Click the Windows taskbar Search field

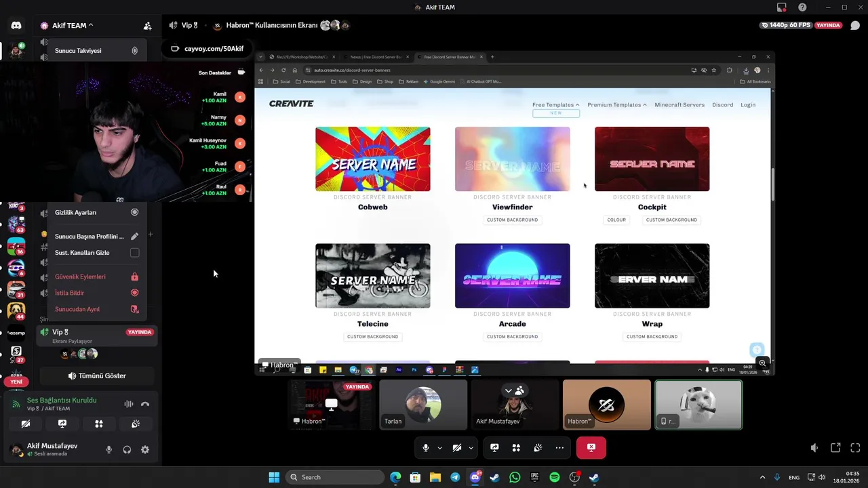[x=335, y=477]
